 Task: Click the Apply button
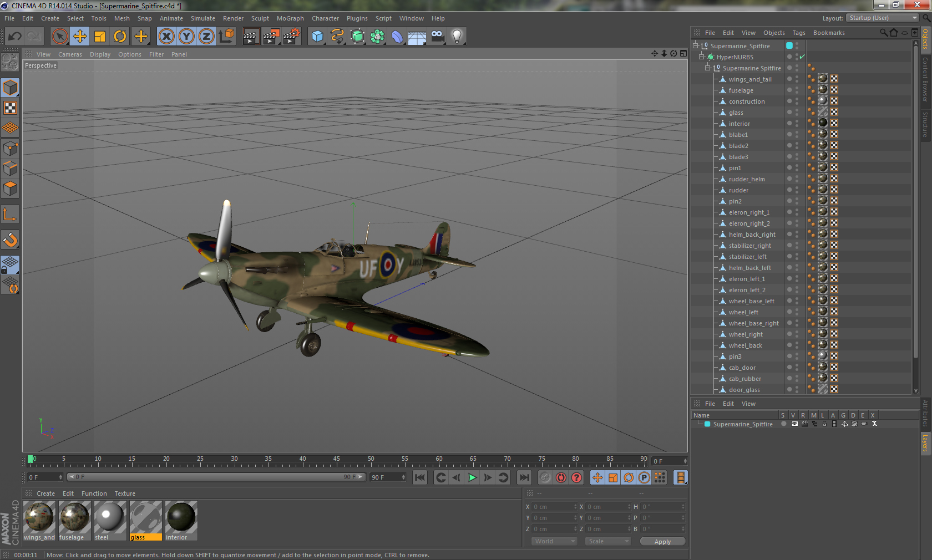(662, 542)
